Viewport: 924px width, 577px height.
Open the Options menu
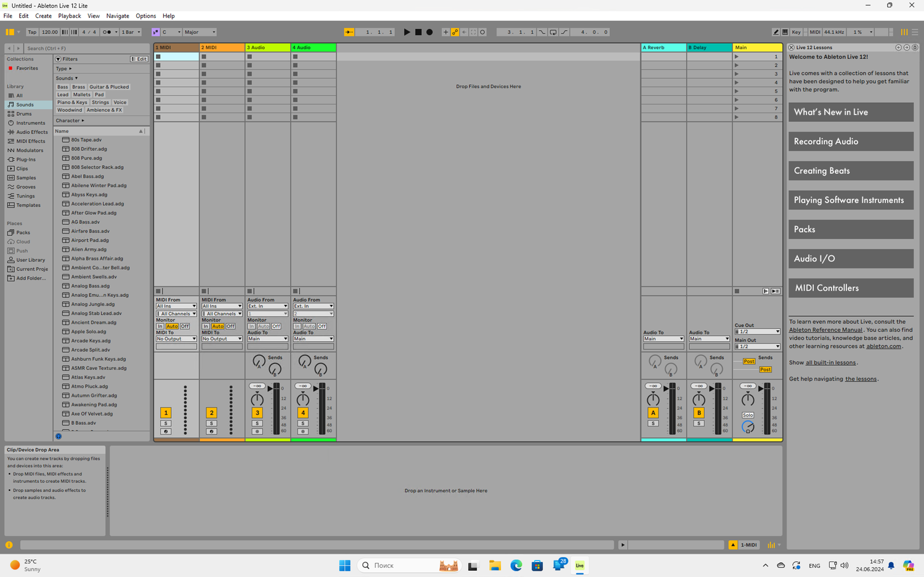pos(146,16)
